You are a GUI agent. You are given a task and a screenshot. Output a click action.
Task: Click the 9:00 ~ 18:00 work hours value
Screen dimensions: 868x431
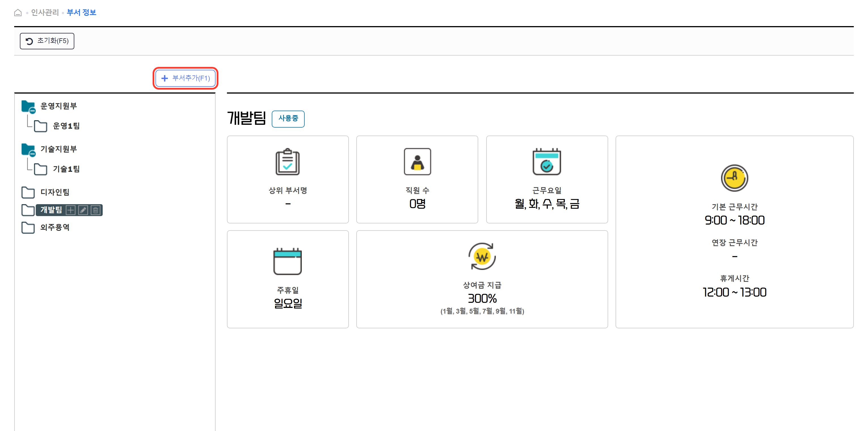click(x=735, y=221)
